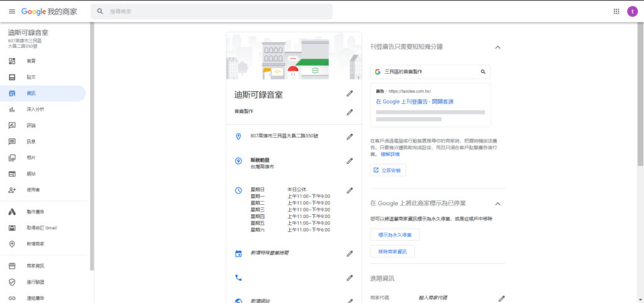This screenshot has width=644, height=303.
Task: Click the purple account avatar
Action: [x=632, y=11]
